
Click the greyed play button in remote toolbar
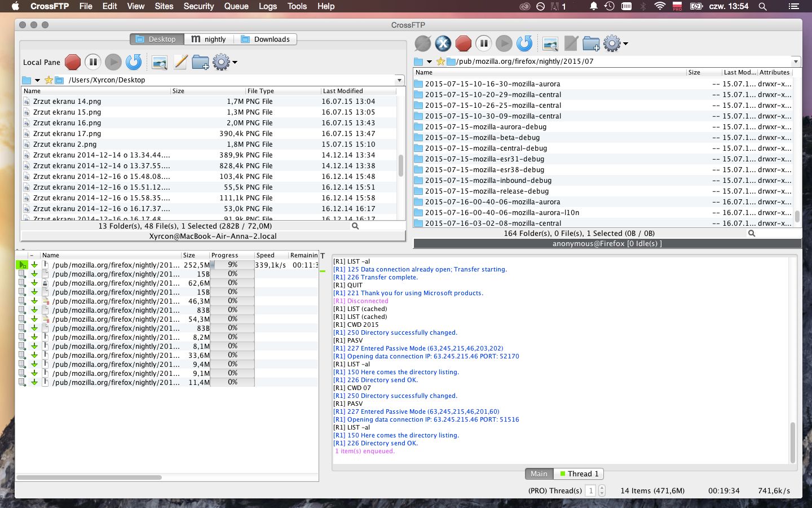[x=504, y=43]
